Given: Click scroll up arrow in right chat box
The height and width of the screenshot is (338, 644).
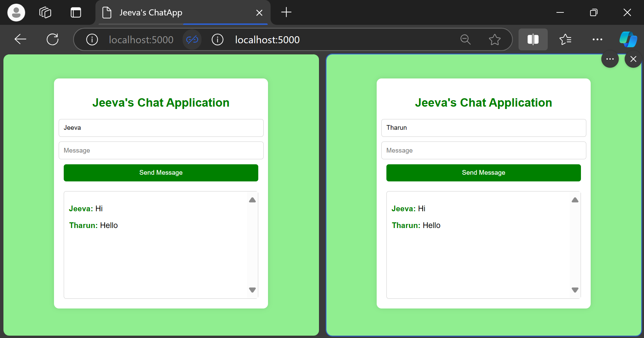Looking at the screenshot, I should pyautogui.click(x=575, y=200).
